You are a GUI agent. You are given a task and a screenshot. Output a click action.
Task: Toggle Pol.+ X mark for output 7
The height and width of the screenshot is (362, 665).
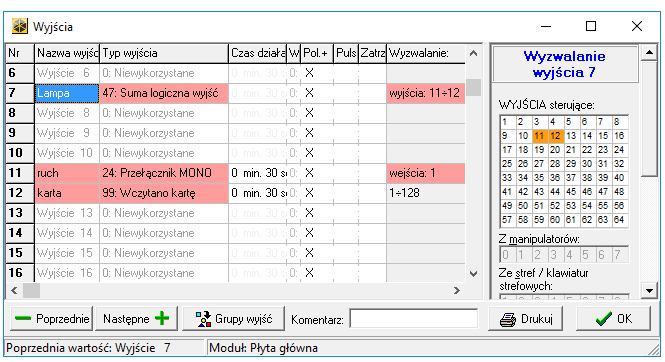click(x=310, y=93)
